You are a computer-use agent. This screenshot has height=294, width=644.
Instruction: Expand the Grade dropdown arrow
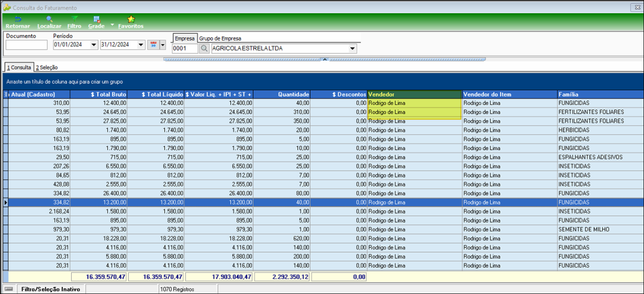[x=112, y=24]
